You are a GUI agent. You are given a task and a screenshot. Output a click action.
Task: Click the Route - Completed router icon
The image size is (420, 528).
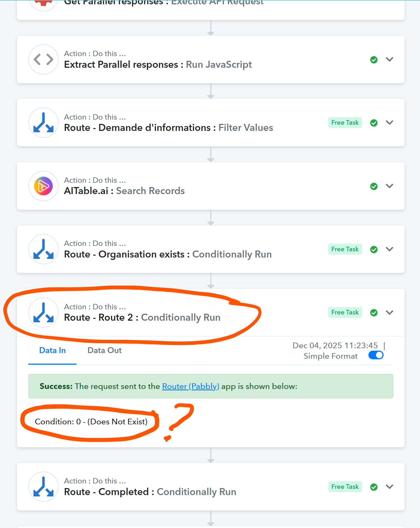43,487
